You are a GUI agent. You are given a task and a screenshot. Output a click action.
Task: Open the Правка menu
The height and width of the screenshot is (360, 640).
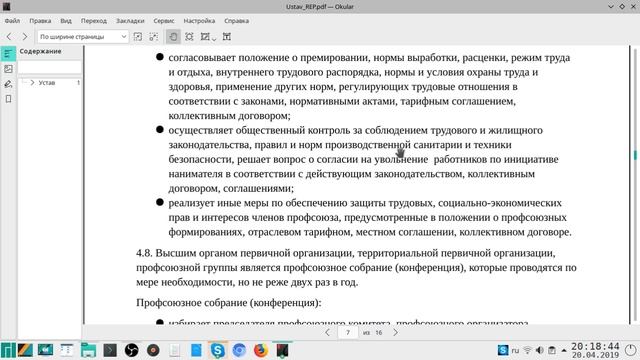tap(40, 21)
